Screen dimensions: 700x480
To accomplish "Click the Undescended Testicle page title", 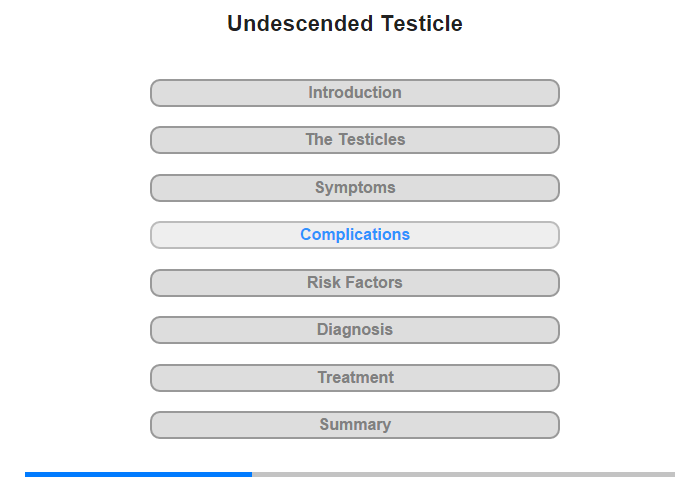I will [345, 24].
